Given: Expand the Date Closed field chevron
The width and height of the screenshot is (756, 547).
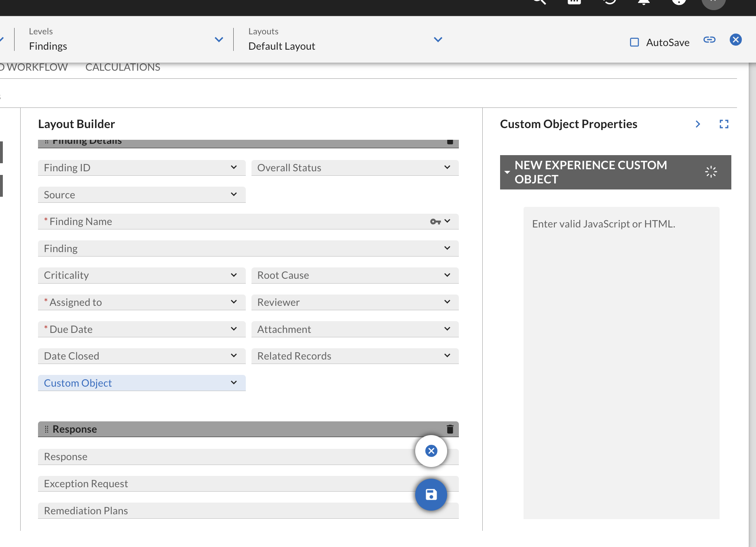Looking at the screenshot, I should (x=234, y=356).
